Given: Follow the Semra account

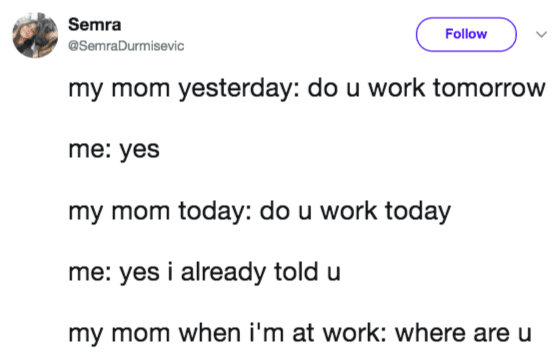Looking at the screenshot, I should click(x=466, y=34).
